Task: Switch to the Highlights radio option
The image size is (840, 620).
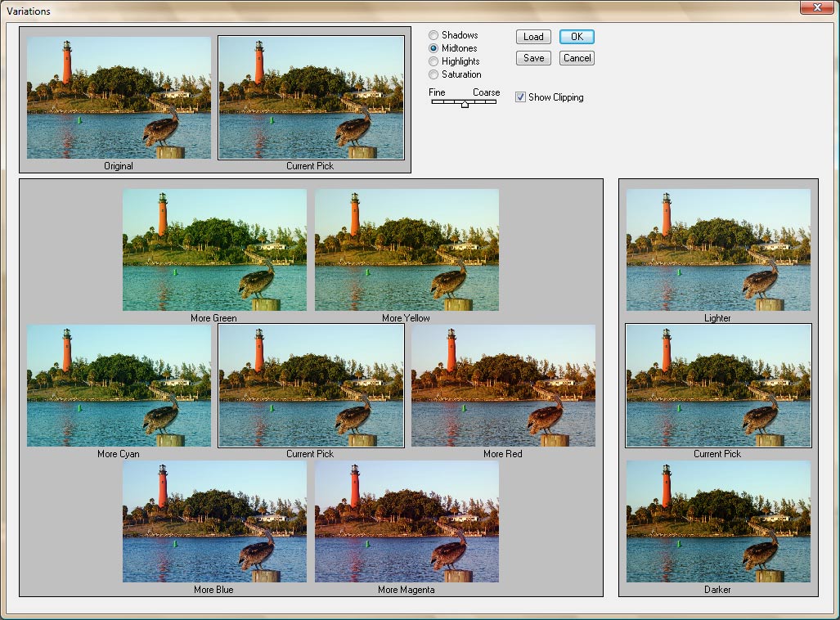Action: tap(433, 61)
